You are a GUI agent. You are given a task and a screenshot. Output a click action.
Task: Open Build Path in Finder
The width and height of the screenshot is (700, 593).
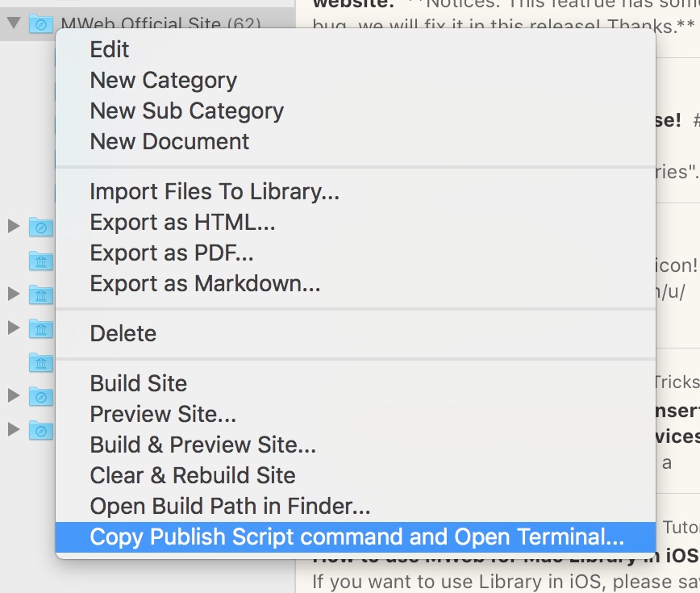[230, 506]
